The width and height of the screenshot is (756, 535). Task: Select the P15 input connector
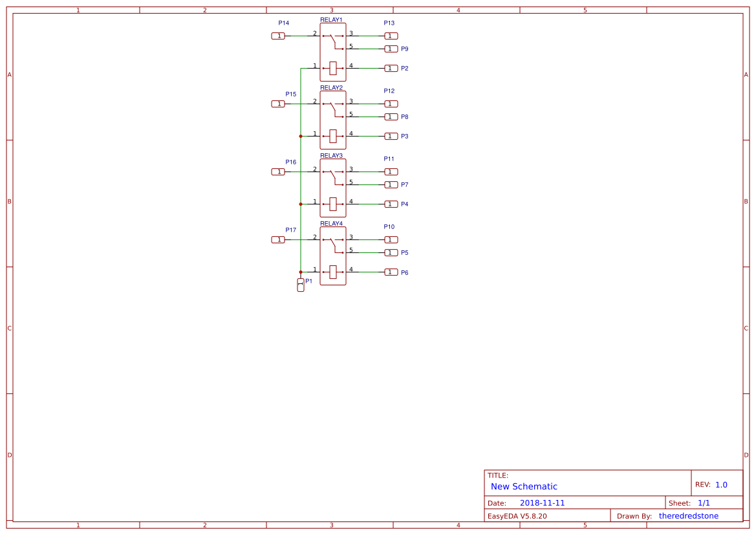[278, 104]
